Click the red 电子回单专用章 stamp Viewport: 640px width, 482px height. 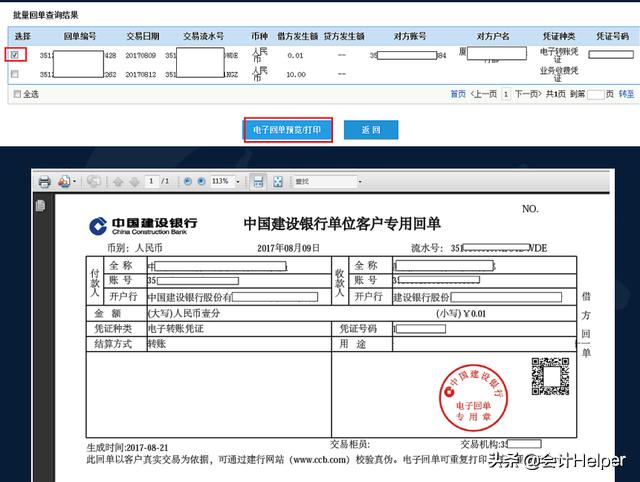point(473,398)
